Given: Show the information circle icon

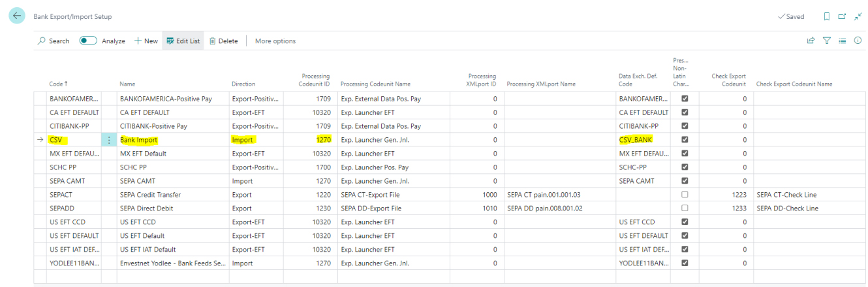Looking at the screenshot, I should coord(858,41).
